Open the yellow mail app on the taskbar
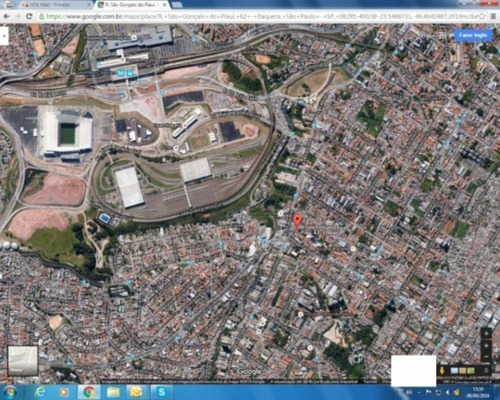 137,392
